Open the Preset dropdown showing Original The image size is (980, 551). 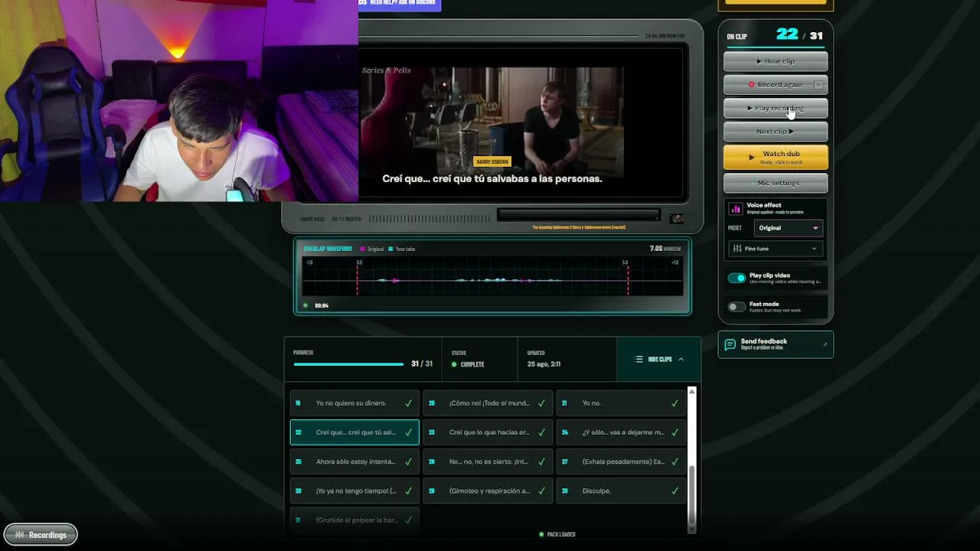(x=788, y=228)
